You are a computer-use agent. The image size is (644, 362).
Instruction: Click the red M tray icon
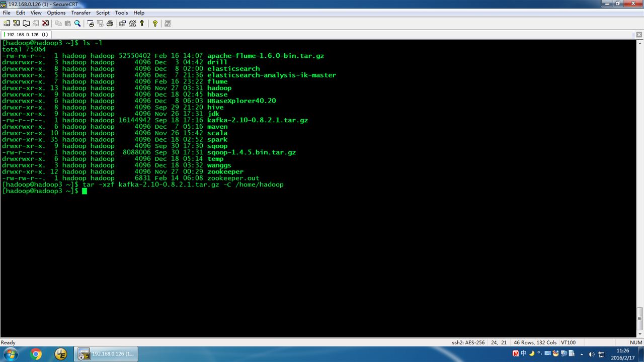coord(516,353)
